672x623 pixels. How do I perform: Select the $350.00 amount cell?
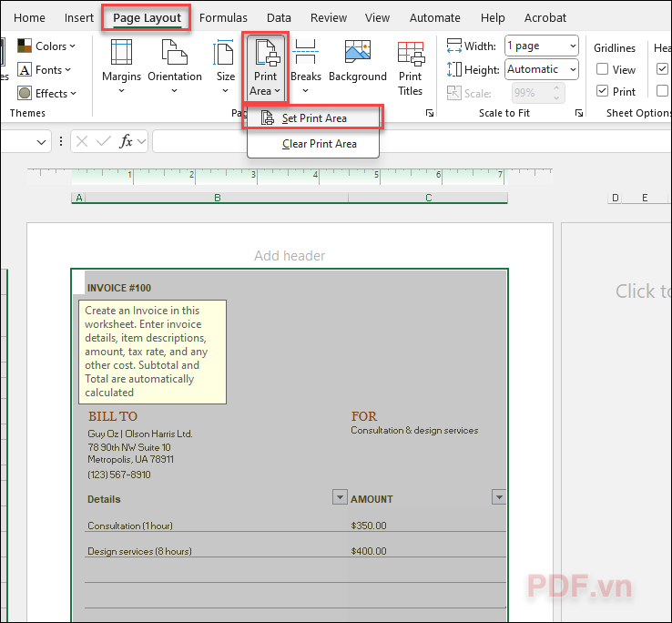coord(369,526)
